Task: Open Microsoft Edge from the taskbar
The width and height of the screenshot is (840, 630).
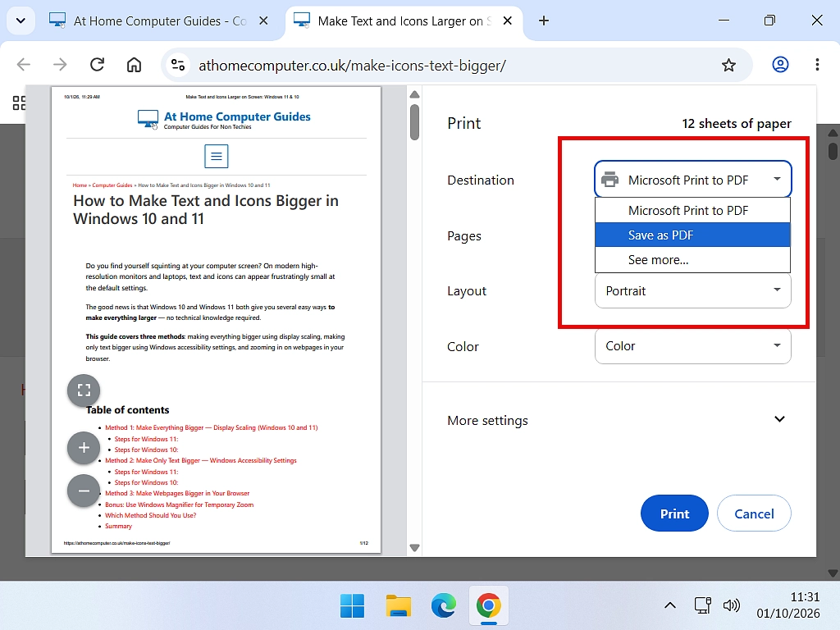Action: point(444,606)
